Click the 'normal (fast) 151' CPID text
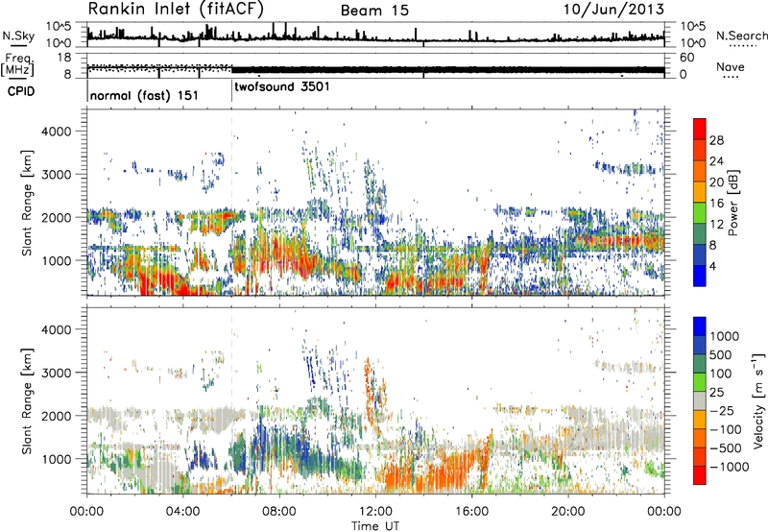 click(144, 95)
